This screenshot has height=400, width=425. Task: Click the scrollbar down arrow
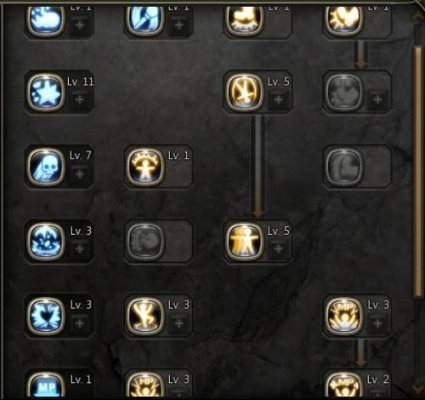tap(418, 389)
